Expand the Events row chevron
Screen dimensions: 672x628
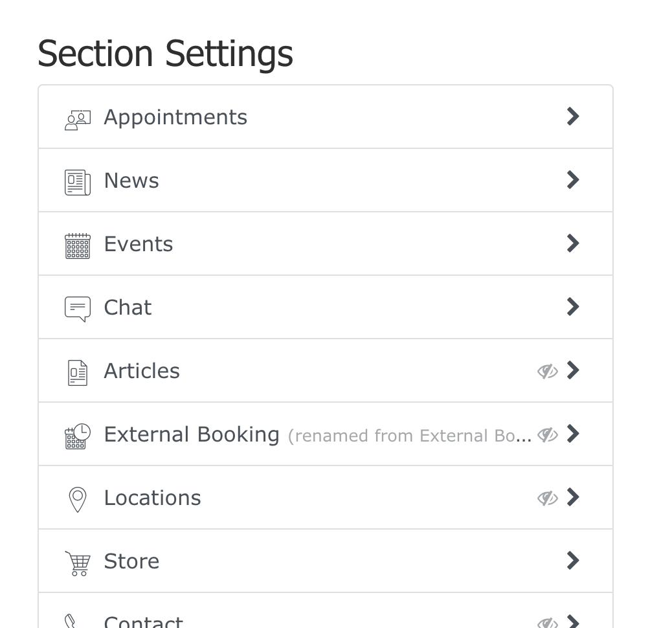pos(573,243)
